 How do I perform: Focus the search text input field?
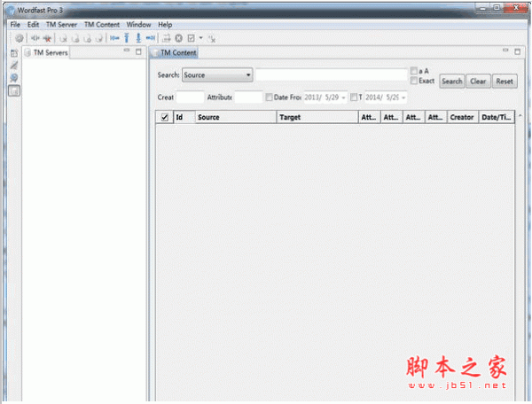point(332,74)
